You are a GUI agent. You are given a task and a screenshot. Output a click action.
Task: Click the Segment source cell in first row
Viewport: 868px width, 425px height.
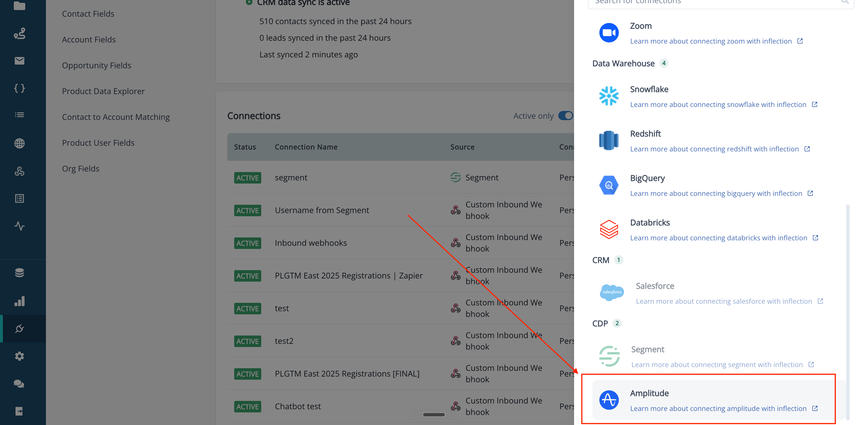click(x=474, y=177)
